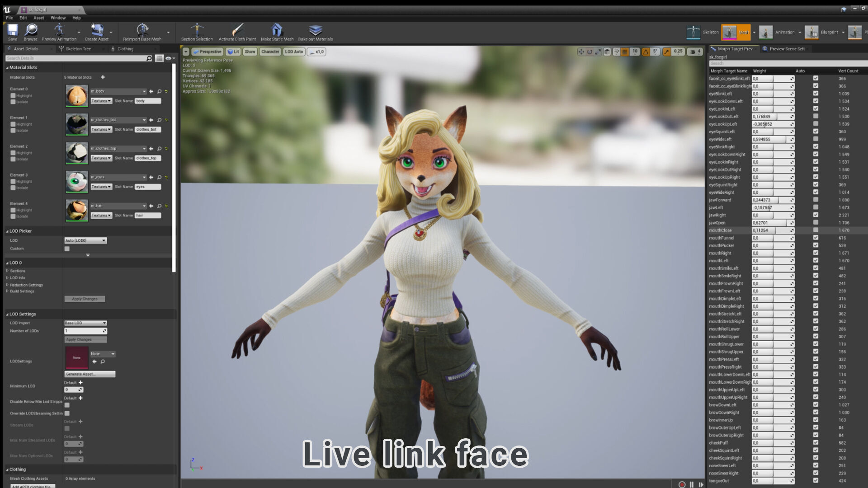Toggle Auto checkbox for mouthSmileLeft morph
Viewport: 868px width, 488px height.
(x=816, y=268)
